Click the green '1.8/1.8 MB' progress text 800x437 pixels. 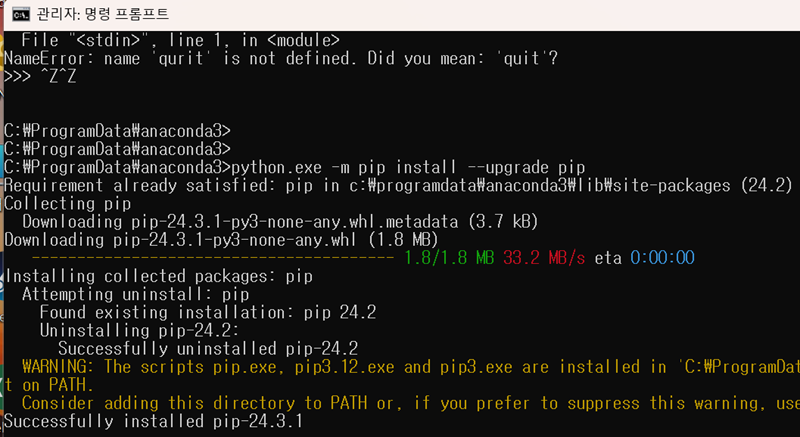(449, 258)
